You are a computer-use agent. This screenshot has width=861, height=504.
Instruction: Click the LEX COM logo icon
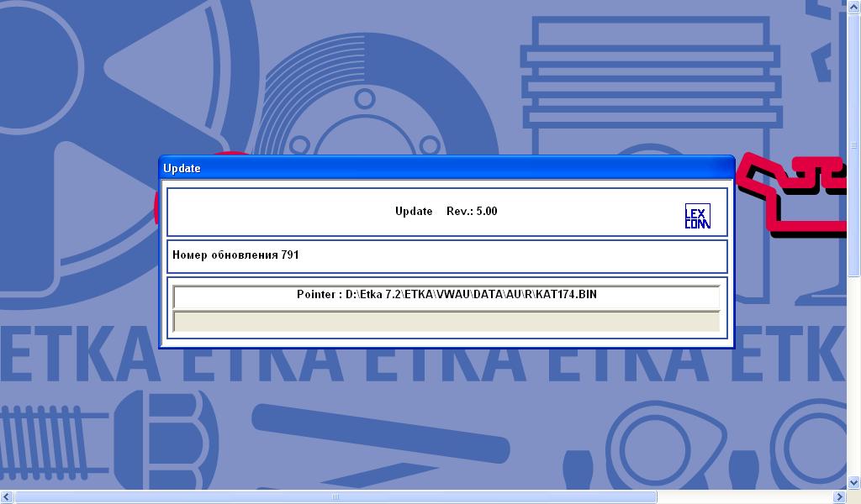697,216
